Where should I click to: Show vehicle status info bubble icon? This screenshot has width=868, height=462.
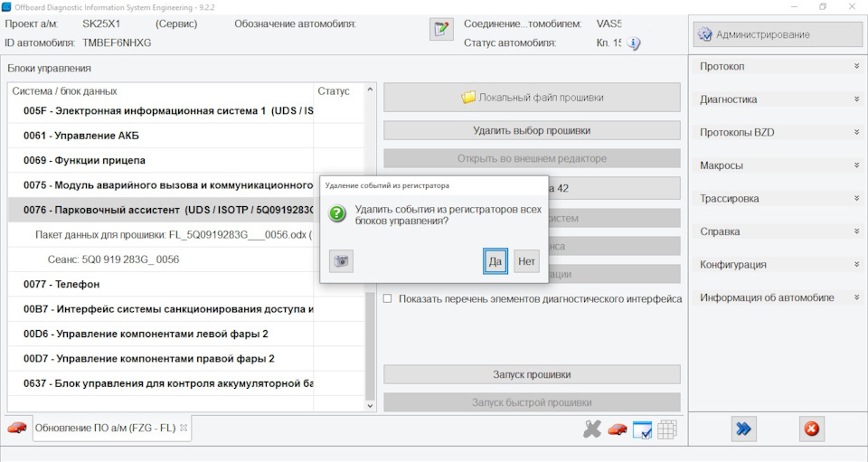(x=633, y=43)
